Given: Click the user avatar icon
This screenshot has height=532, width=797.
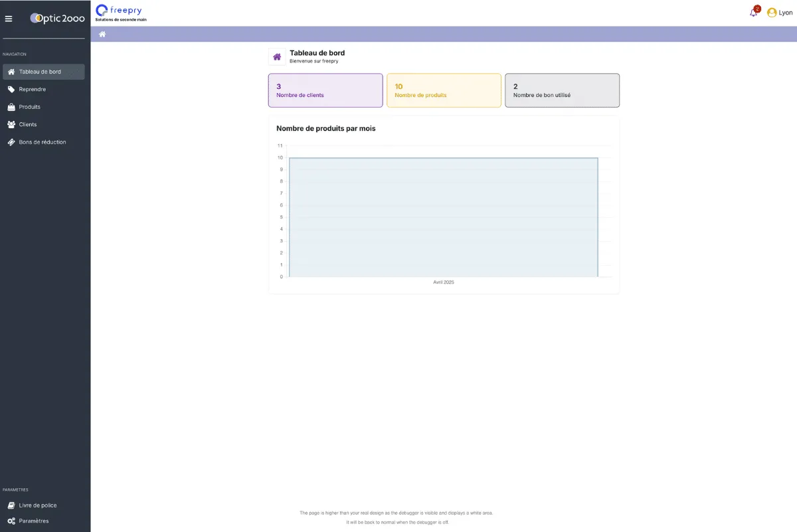Looking at the screenshot, I should 772,13.
